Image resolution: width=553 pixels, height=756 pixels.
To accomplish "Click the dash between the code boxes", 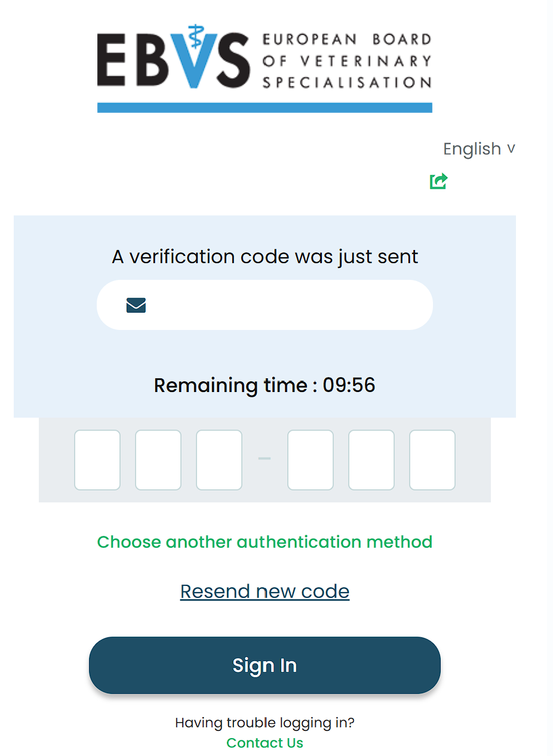I will 265,458.
